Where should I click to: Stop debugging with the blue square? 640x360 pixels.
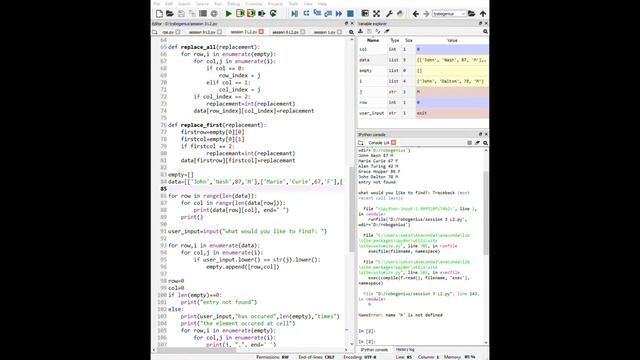(350, 14)
